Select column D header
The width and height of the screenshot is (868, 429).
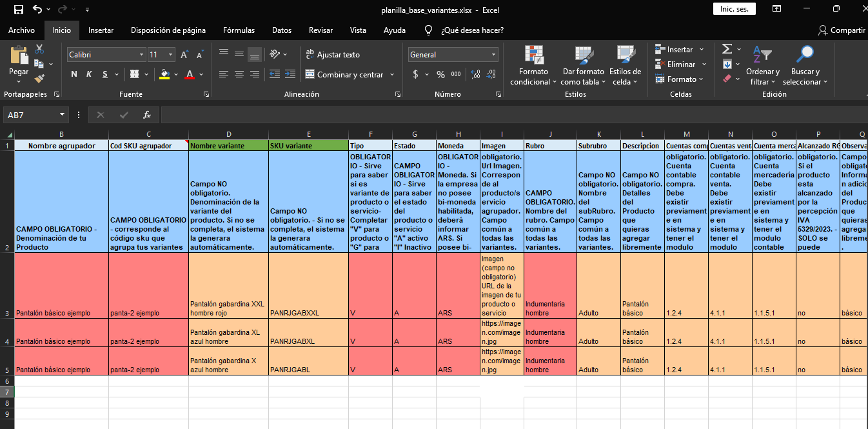[x=229, y=135]
